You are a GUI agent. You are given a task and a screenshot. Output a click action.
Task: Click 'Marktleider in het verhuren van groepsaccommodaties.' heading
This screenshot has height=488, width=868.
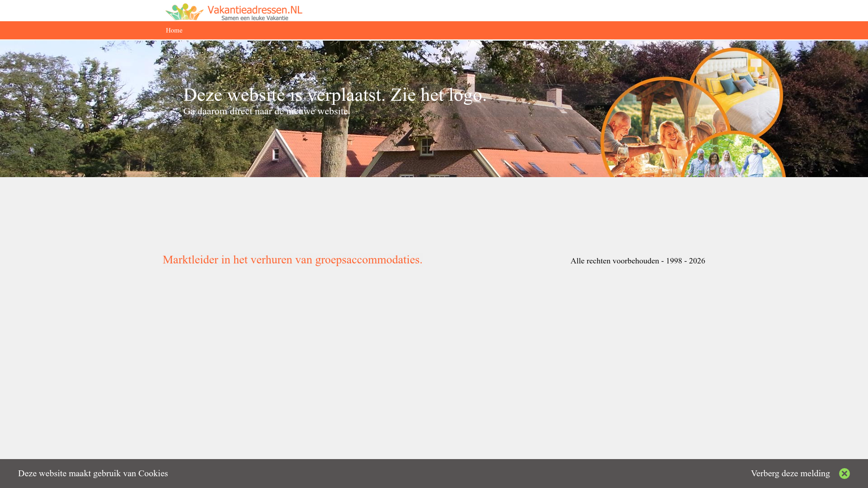click(292, 260)
